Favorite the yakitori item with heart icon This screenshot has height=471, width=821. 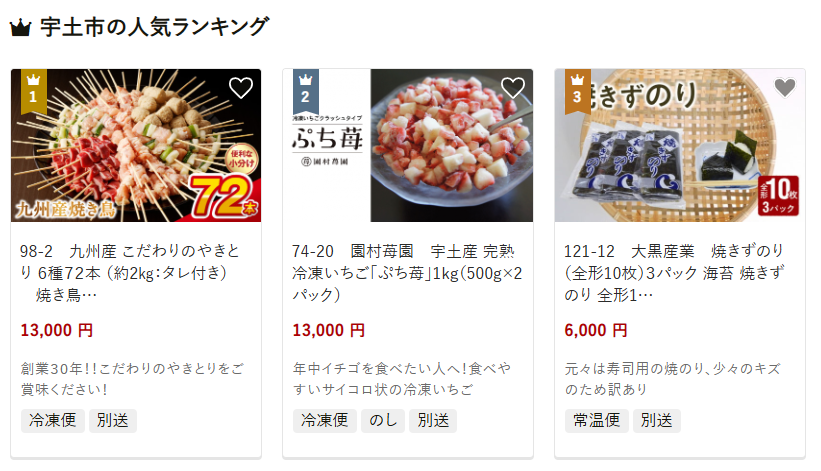pos(241,88)
